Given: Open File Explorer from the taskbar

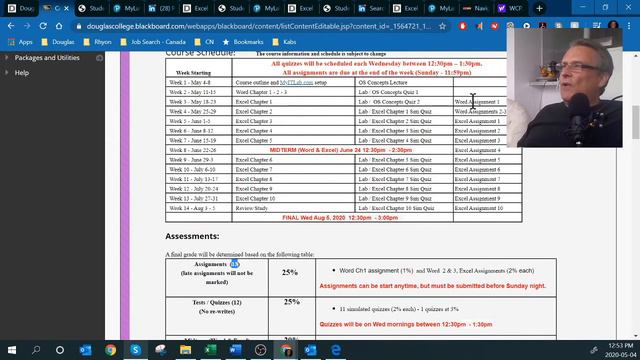Looking at the screenshot, I should [185, 350].
